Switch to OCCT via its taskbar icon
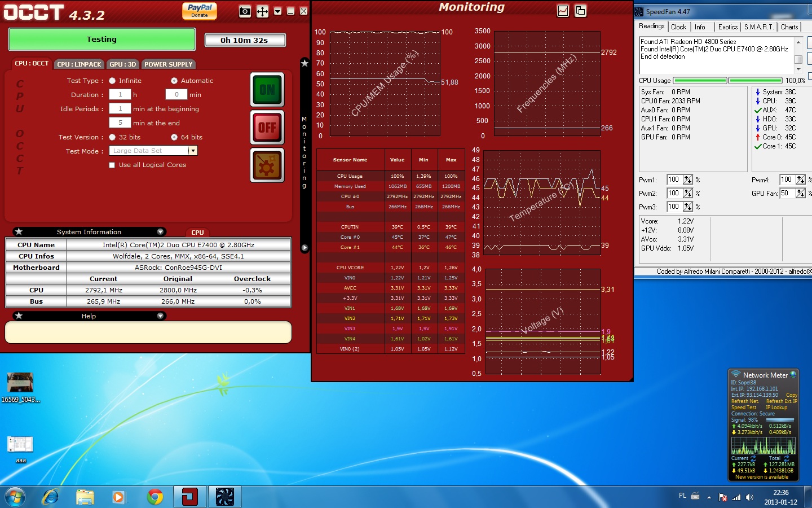The width and height of the screenshot is (812, 508). click(189, 497)
